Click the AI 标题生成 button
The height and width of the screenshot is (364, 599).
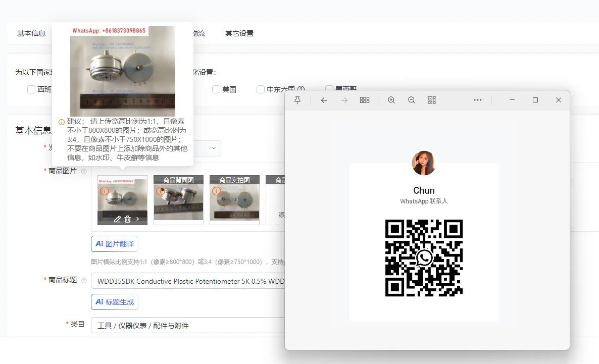[115, 302]
